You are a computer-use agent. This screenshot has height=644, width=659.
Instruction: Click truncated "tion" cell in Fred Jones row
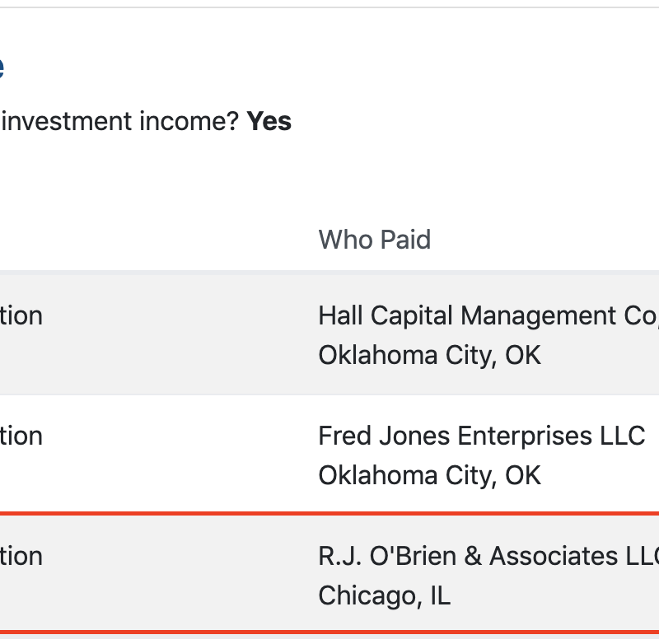(x=21, y=436)
